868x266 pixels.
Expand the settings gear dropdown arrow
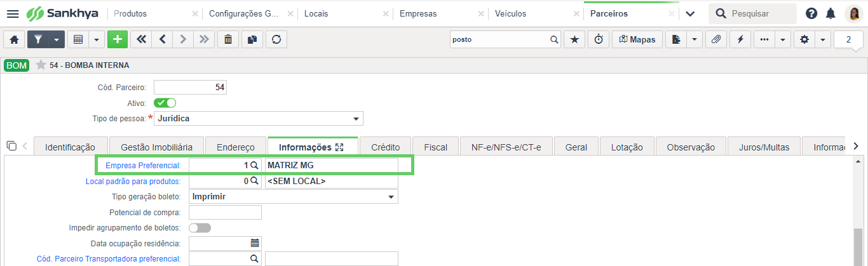[x=823, y=39]
